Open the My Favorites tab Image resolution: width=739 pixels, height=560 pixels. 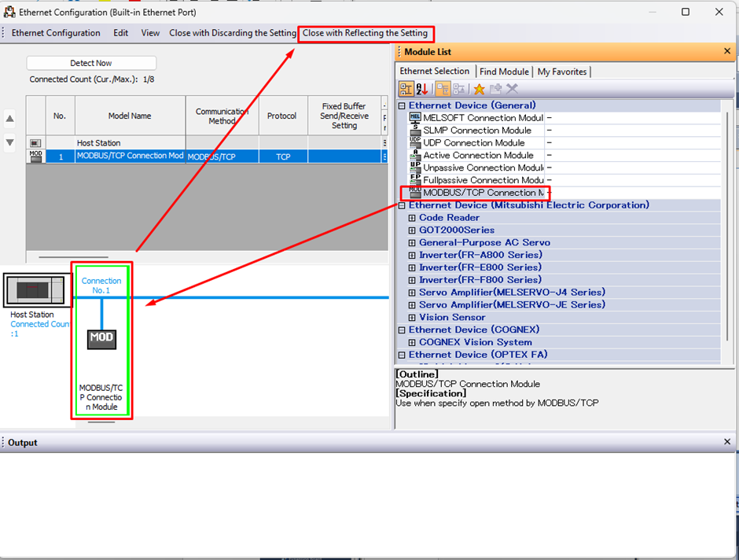pyautogui.click(x=562, y=72)
